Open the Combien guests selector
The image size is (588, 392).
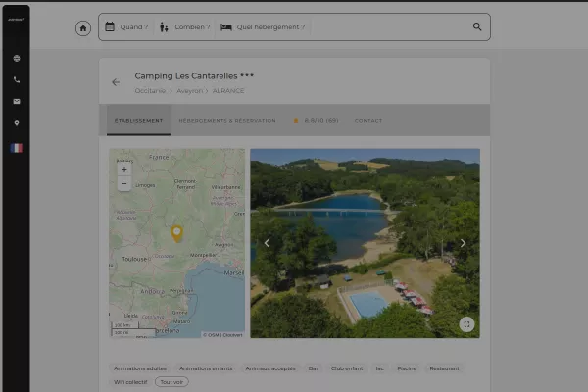click(185, 27)
